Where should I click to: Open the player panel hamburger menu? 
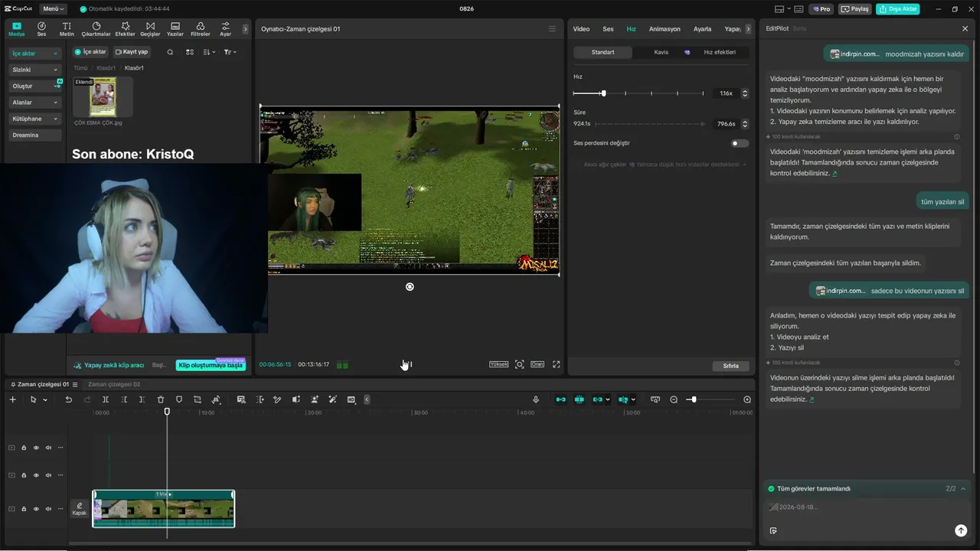pyautogui.click(x=552, y=29)
